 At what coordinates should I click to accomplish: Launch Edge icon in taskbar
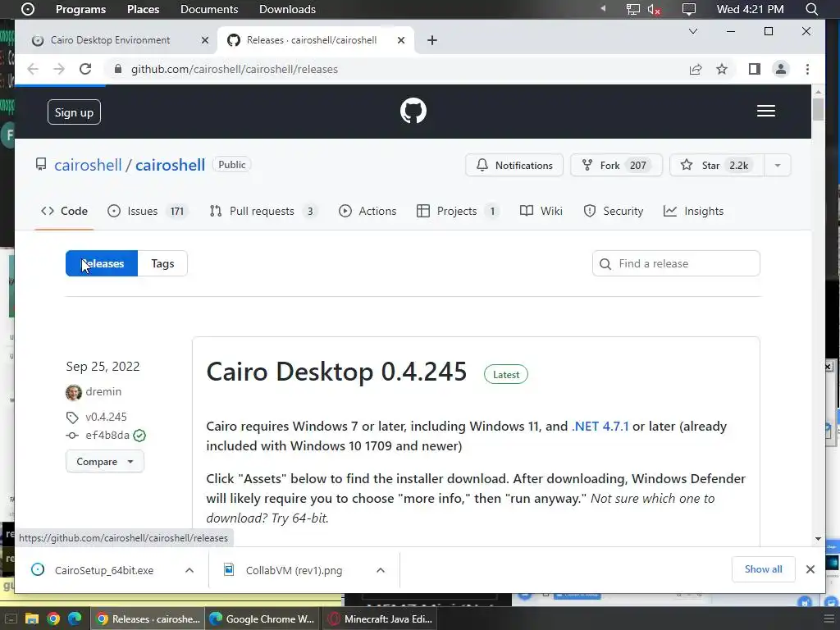pos(75,619)
